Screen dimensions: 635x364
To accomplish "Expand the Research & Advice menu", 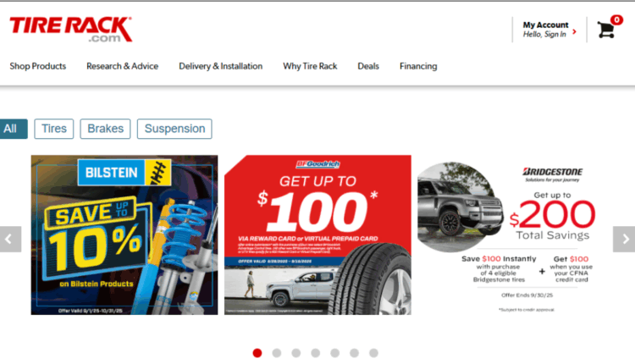I will (122, 66).
